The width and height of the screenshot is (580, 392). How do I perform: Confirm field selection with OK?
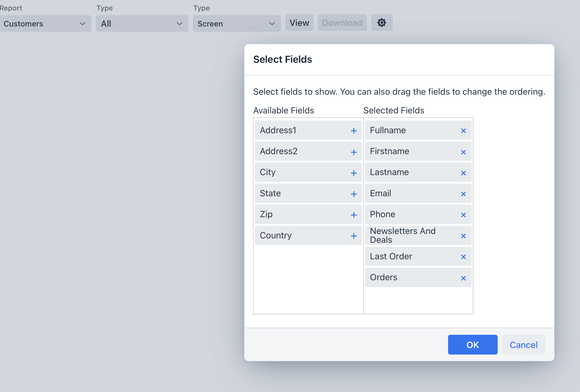473,345
